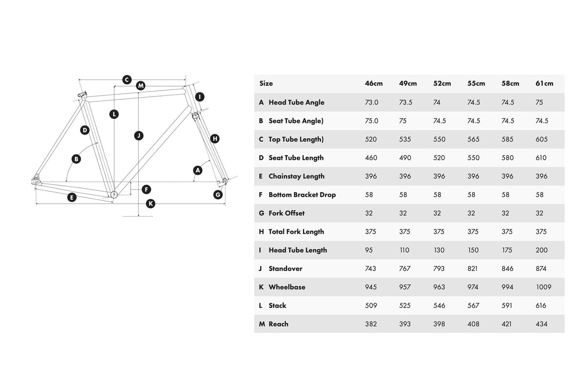The image size is (588, 392).
Task: Click the circled M reach marker
Action: point(141,85)
